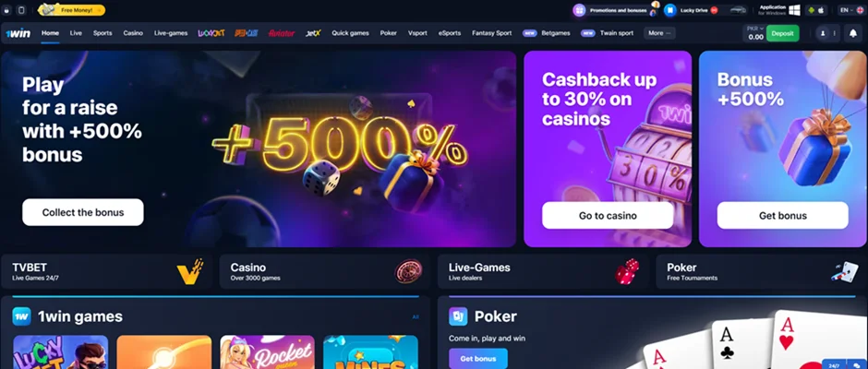868x369 pixels.
Task: Click the Go to casino button
Action: (608, 216)
